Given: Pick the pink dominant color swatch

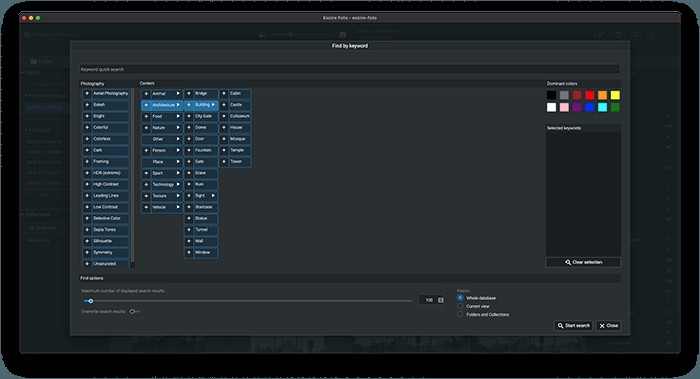Looking at the screenshot, I should (564, 108).
